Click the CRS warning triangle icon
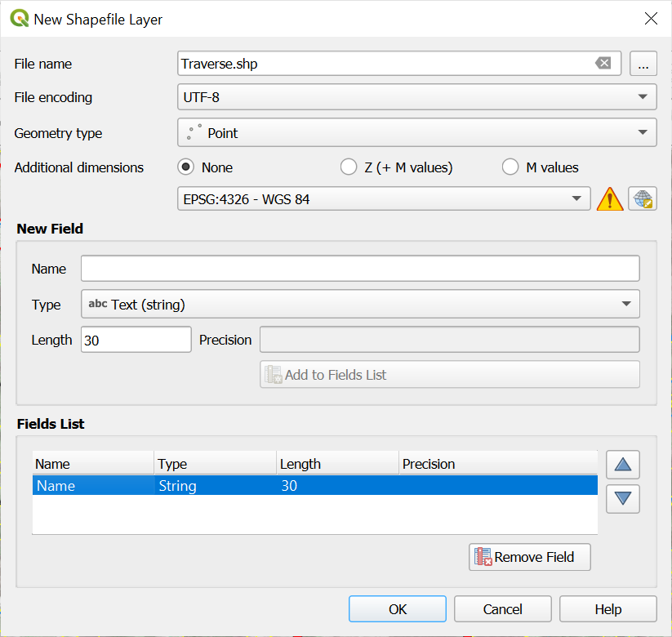 (x=609, y=198)
